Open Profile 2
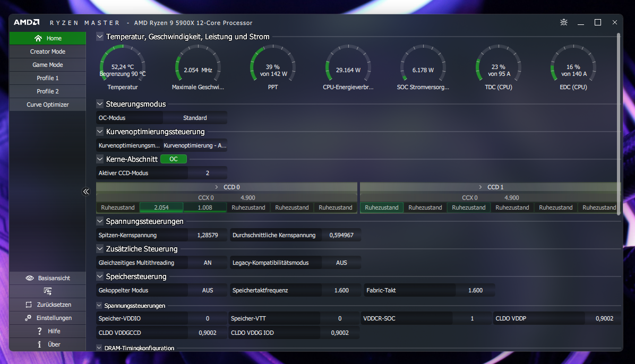The width and height of the screenshot is (635, 364). click(x=48, y=91)
